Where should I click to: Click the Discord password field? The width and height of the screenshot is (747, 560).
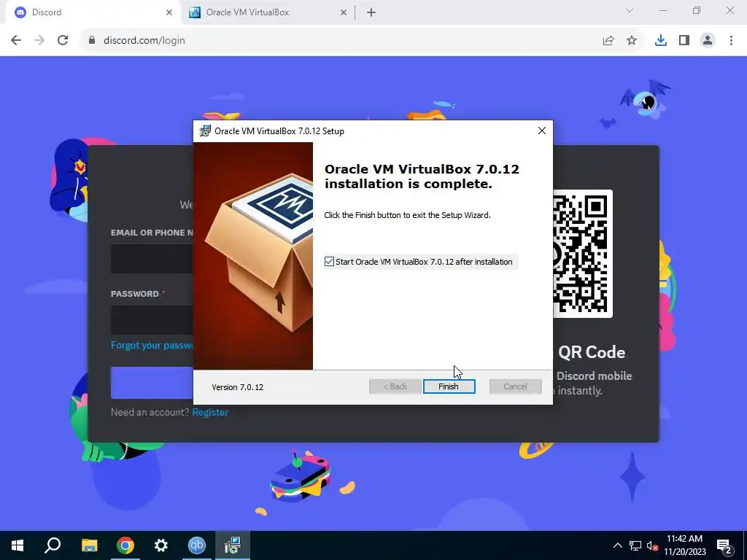[x=152, y=319]
